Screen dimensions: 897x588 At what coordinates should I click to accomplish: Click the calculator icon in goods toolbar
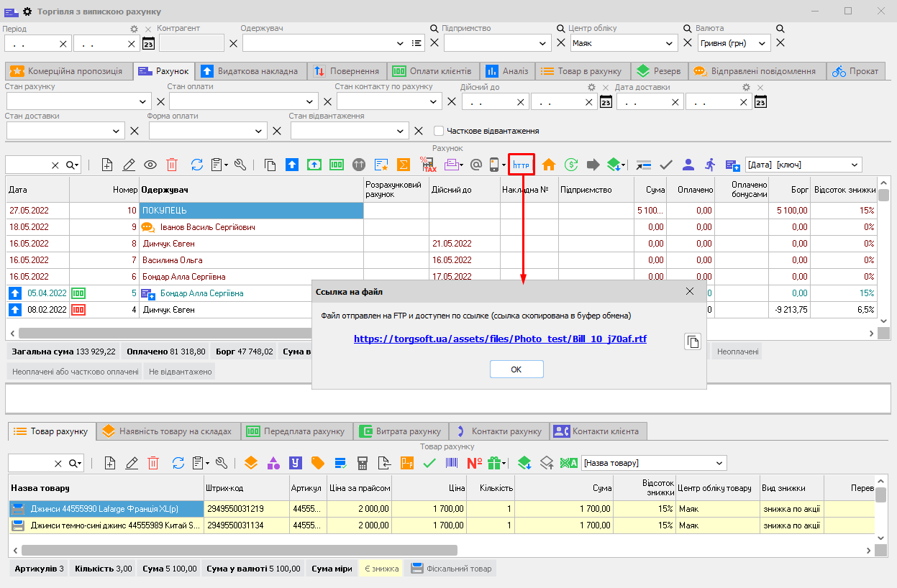tap(363, 463)
